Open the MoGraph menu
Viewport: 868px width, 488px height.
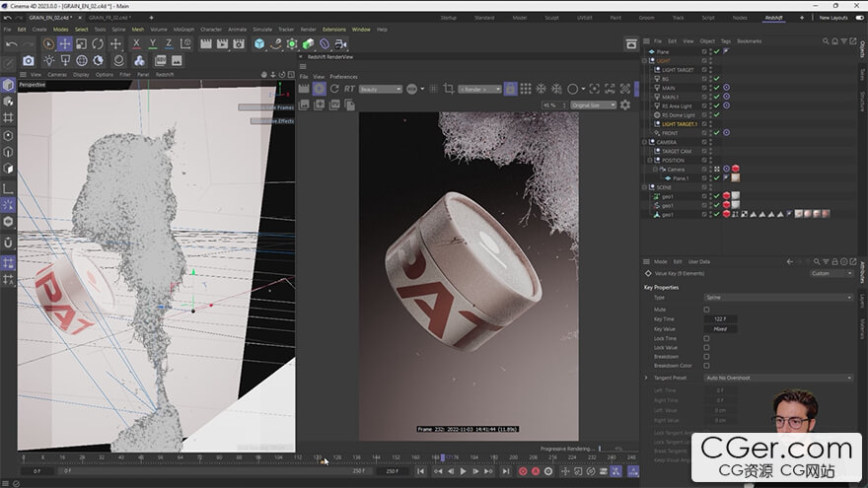183,30
